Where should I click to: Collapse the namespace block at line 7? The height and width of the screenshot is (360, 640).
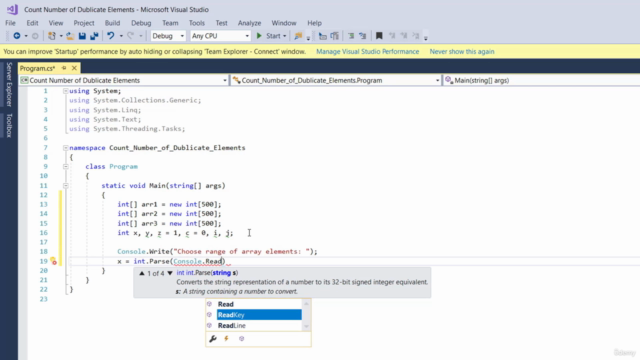click(x=65, y=148)
